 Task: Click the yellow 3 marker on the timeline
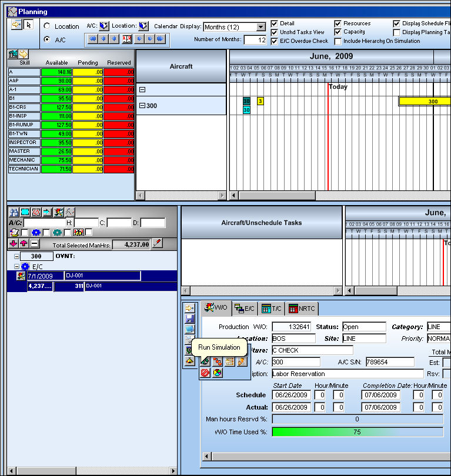click(260, 101)
